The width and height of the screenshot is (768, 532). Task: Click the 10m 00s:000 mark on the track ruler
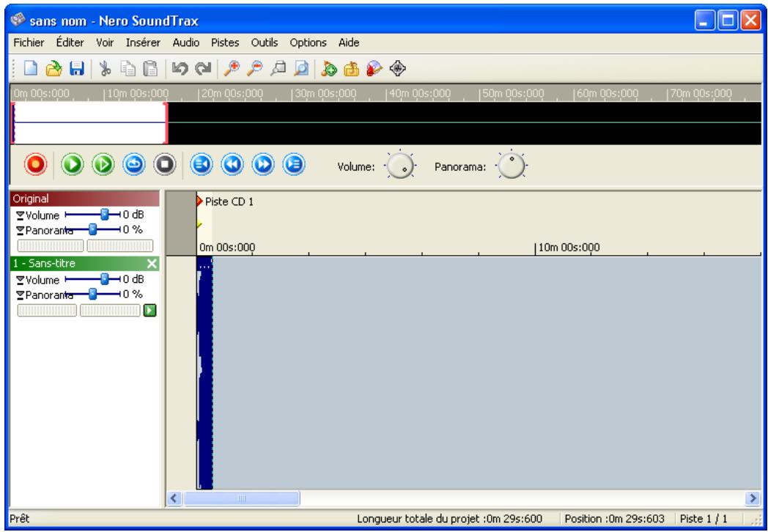click(568, 248)
